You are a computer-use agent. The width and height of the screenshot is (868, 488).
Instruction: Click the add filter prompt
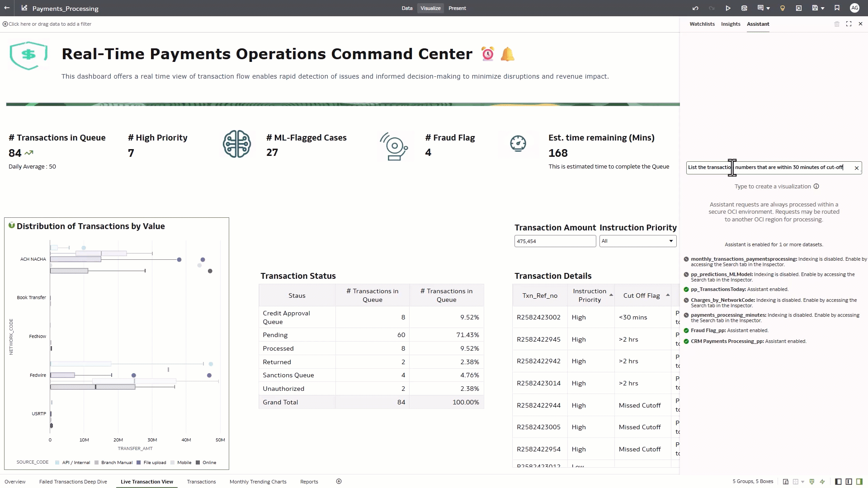50,24
